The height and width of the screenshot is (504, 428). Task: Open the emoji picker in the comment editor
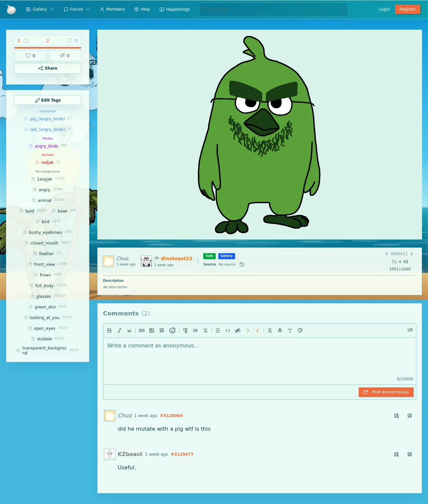[172, 330]
